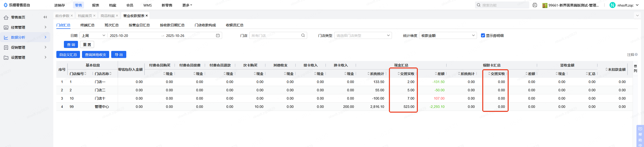The image size is (644, 147).
Task: Open the 上周 date preset dropdown
Action: coord(93,36)
